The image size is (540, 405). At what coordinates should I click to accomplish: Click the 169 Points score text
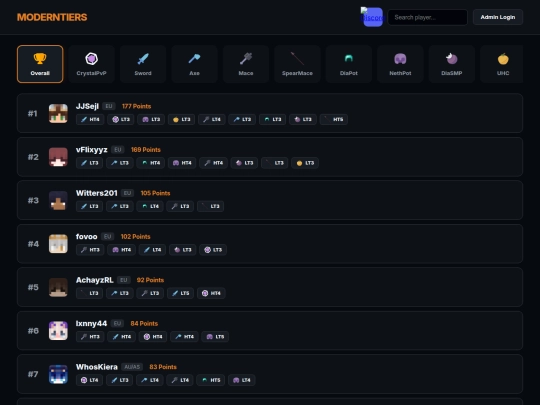tap(146, 150)
